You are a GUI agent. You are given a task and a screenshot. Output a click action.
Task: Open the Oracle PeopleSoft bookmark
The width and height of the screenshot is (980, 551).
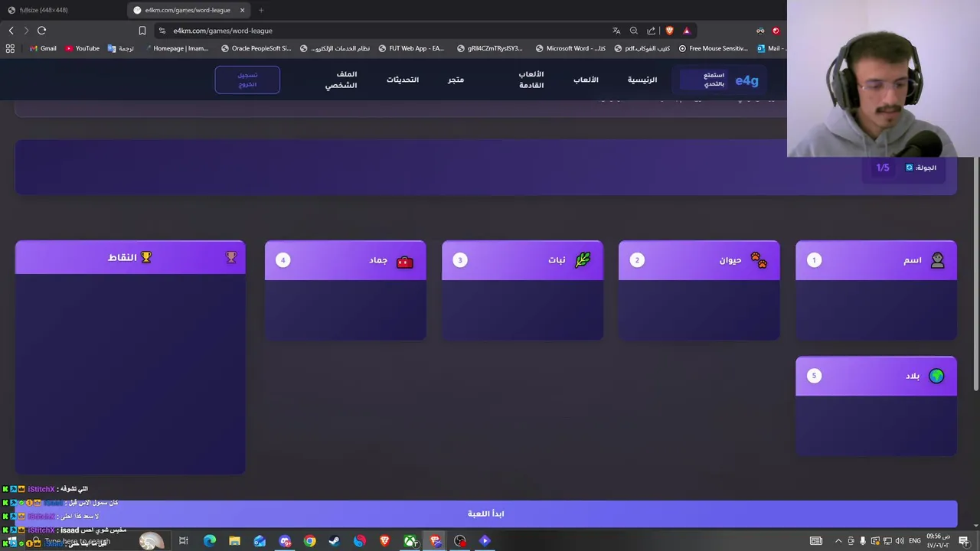[x=256, y=48]
